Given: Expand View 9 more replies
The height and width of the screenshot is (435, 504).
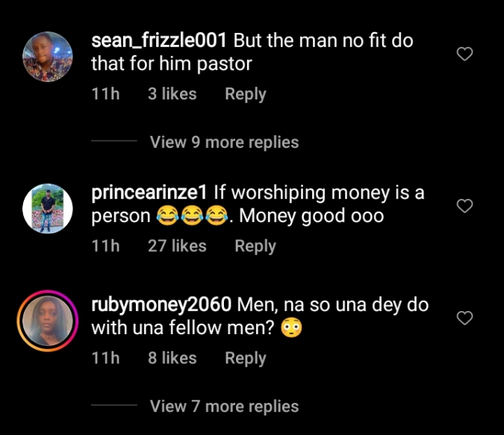Looking at the screenshot, I should coord(224,142).
